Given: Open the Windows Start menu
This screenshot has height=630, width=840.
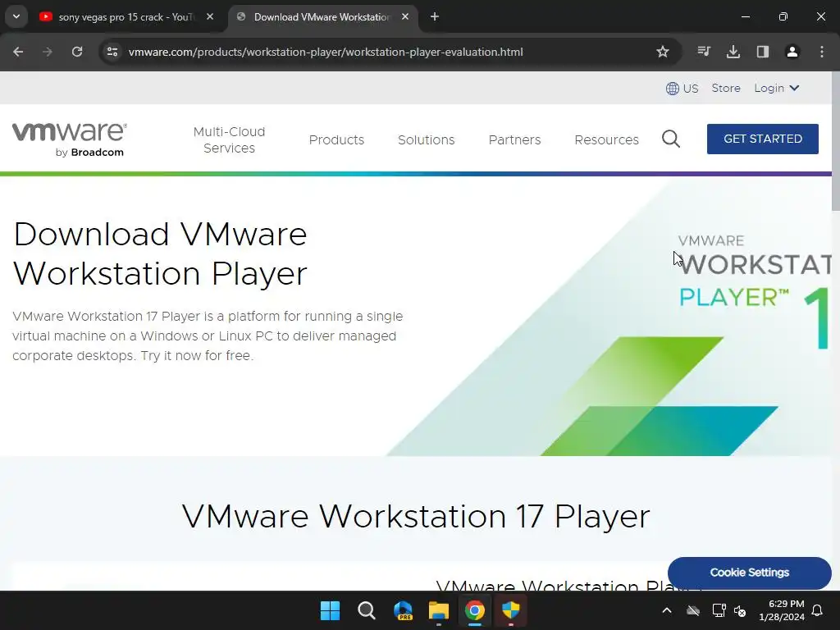Looking at the screenshot, I should pyautogui.click(x=330, y=610).
